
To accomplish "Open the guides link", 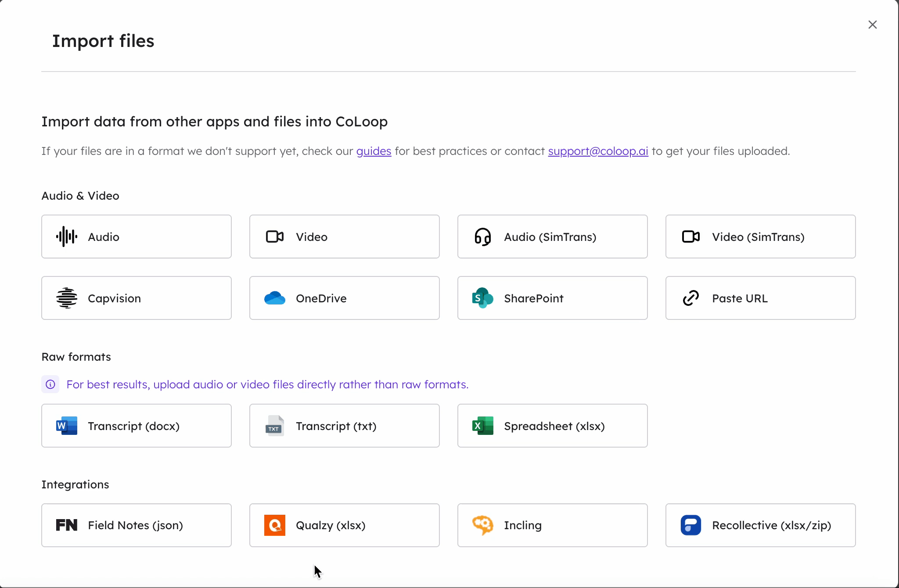I will pos(374,151).
